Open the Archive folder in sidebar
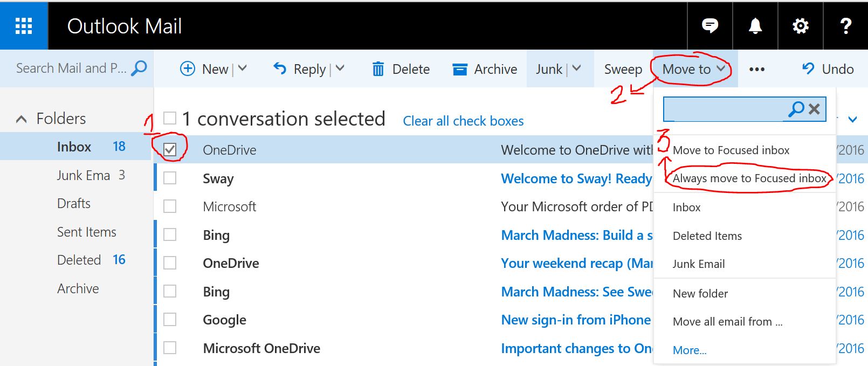This screenshot has width=868, height=366. [78, 288]
